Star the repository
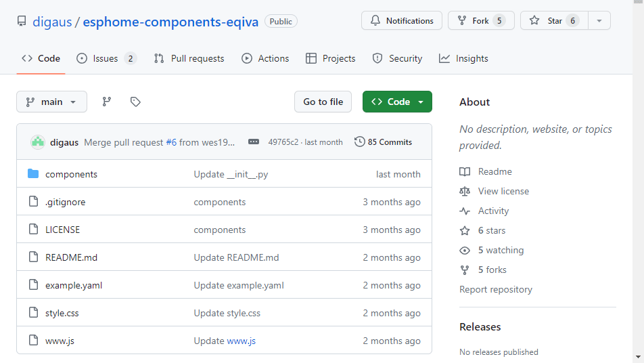644x363 pixels. click(554, 20)
